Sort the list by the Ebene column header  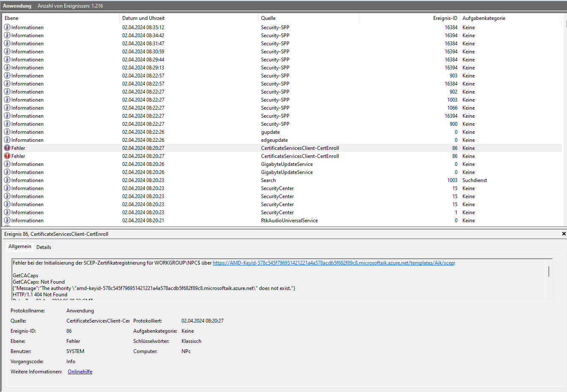[61, 18]
